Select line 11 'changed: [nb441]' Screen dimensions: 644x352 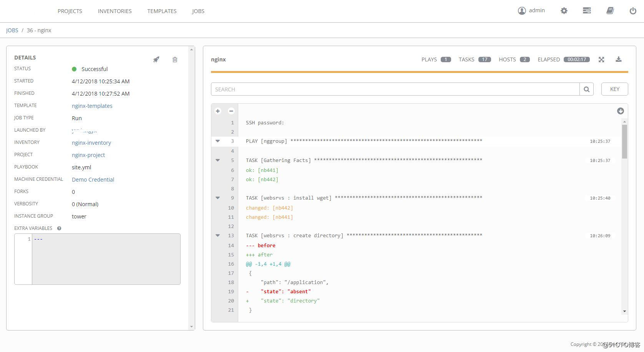pos(269,217)
